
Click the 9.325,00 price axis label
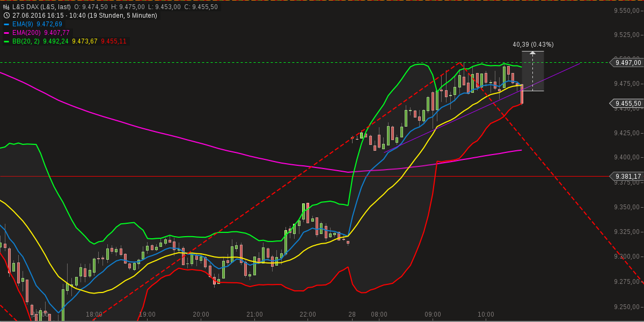tap(628, 232)
